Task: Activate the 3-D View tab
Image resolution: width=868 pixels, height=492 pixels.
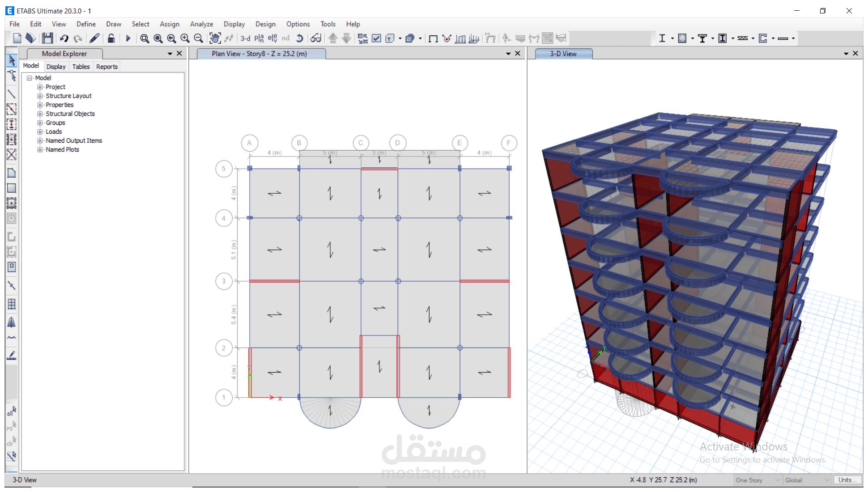Action: click(x=564, y=54)
